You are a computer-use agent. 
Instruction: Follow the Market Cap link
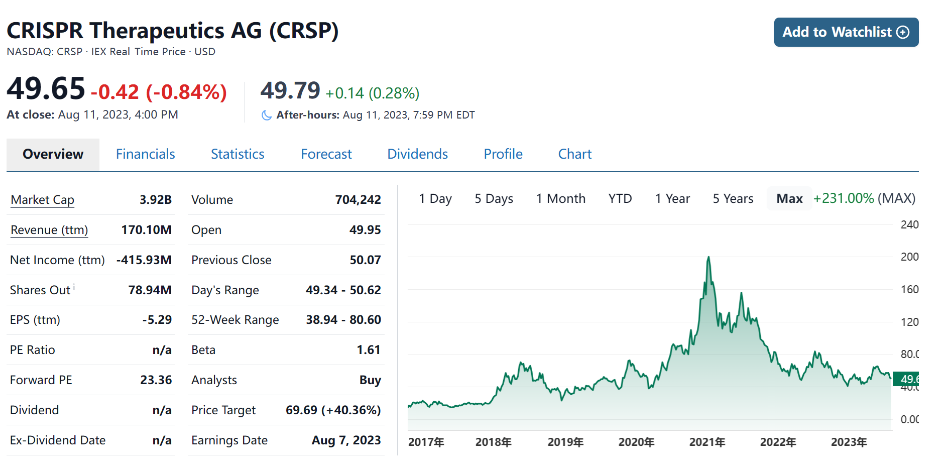(x=42, y=200)
